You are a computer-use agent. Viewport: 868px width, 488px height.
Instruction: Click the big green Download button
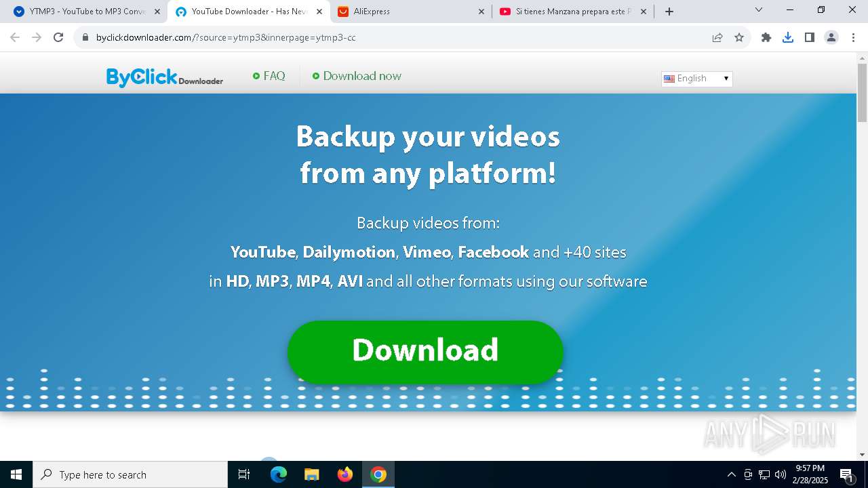point(425,352)
